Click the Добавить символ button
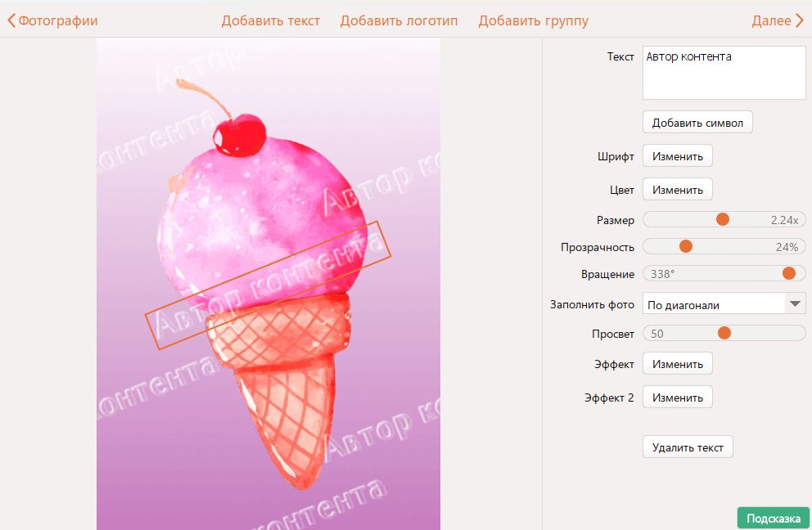This screenshot has width=812, height=530. (x=697, y=123)
